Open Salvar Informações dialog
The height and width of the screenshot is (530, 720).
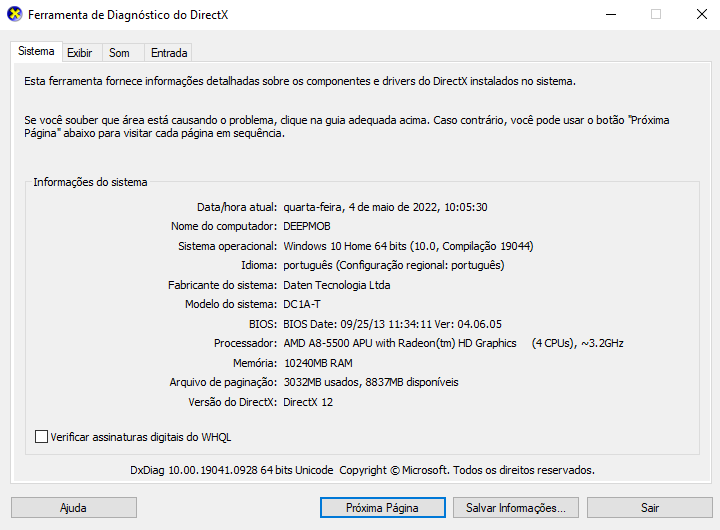(516, 507)
